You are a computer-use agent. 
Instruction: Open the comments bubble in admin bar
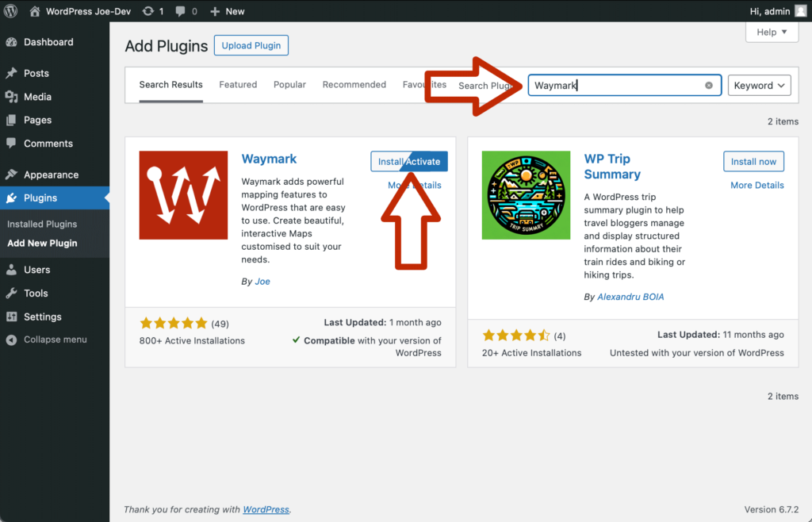pyautogui.click(x=181, y=11)
